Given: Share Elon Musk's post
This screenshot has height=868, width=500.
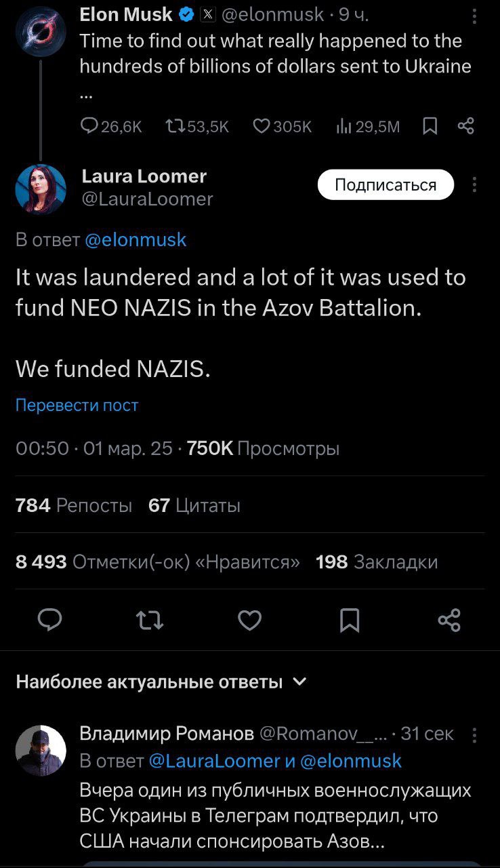Looking at the screenshot, I should [465, 125].
